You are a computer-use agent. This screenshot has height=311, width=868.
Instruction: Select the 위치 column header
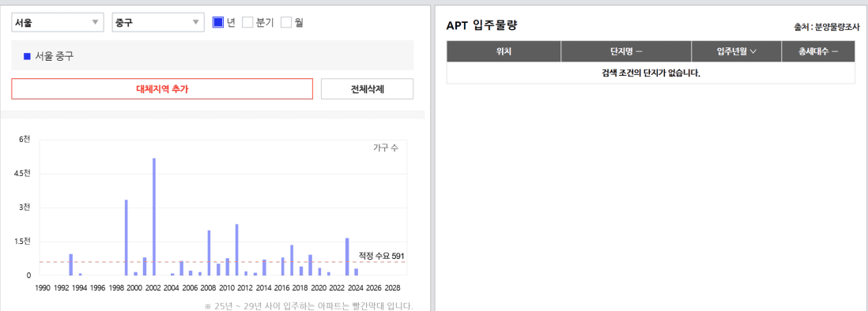pos(504,51)
